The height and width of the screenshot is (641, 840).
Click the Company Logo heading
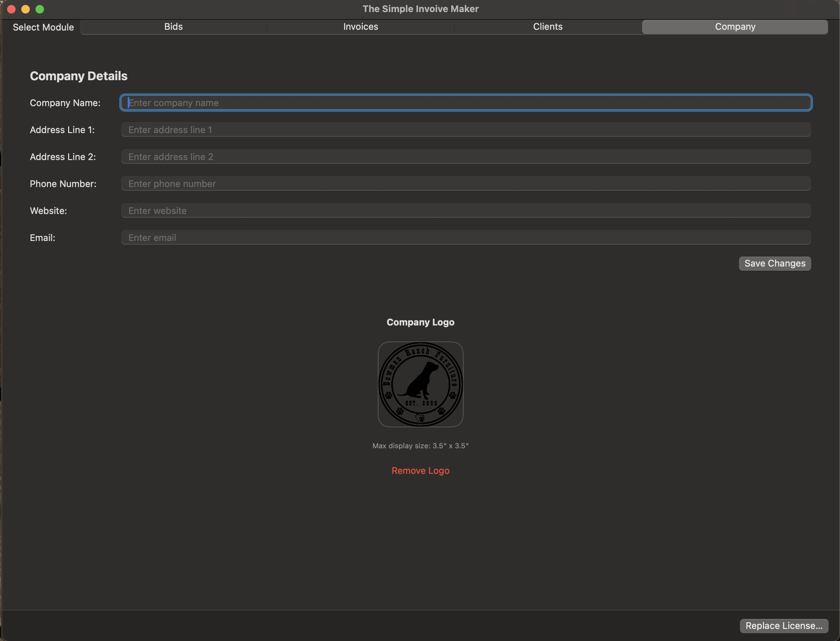point(420,322)
